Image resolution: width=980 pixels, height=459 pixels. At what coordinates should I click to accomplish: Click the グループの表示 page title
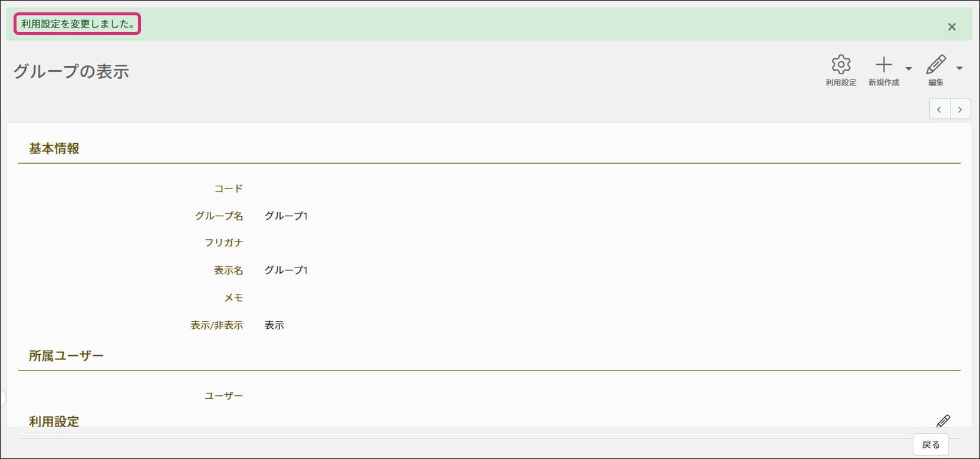pyautogui.click(x=71, y=71)
